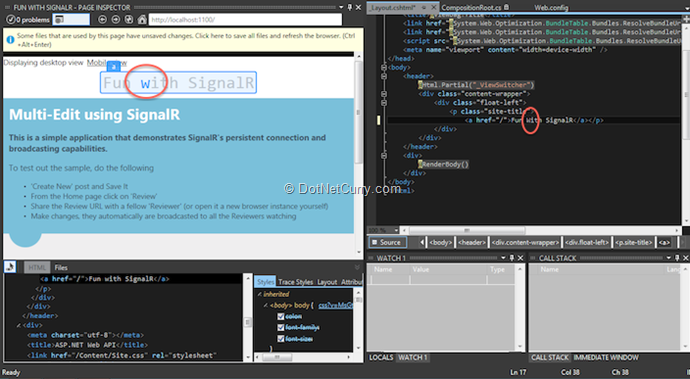690x379 pixels.
Task: Click the 0 problems checkmark indicator
Action: pos(28,20)
